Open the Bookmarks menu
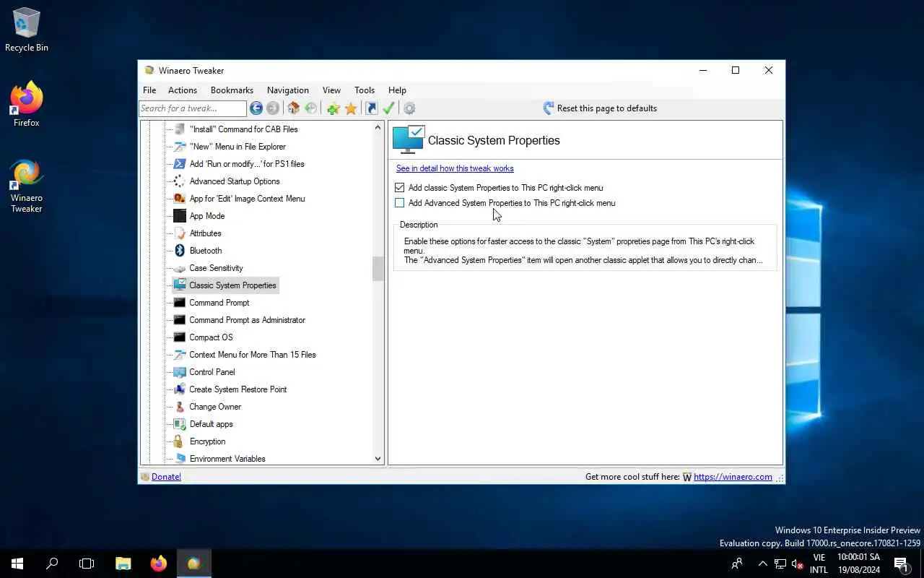This screenshot has height=578, width=924. [x=232, y=90]
